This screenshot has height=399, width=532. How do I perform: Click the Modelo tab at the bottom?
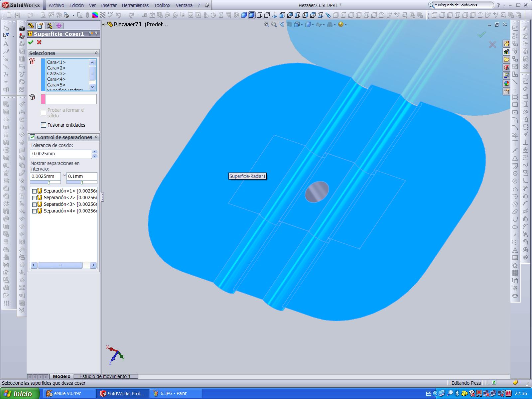(62, 376)
